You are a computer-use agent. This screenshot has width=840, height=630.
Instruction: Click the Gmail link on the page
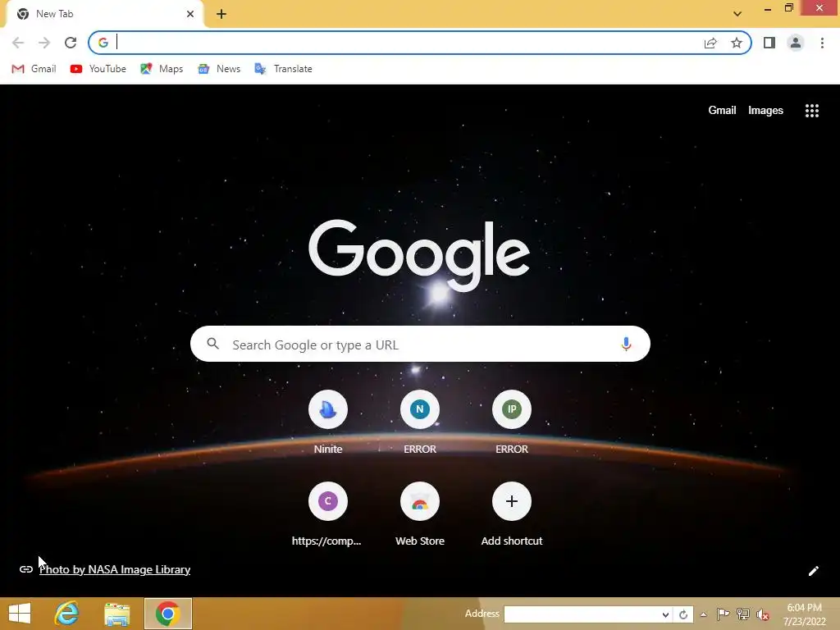722,111
